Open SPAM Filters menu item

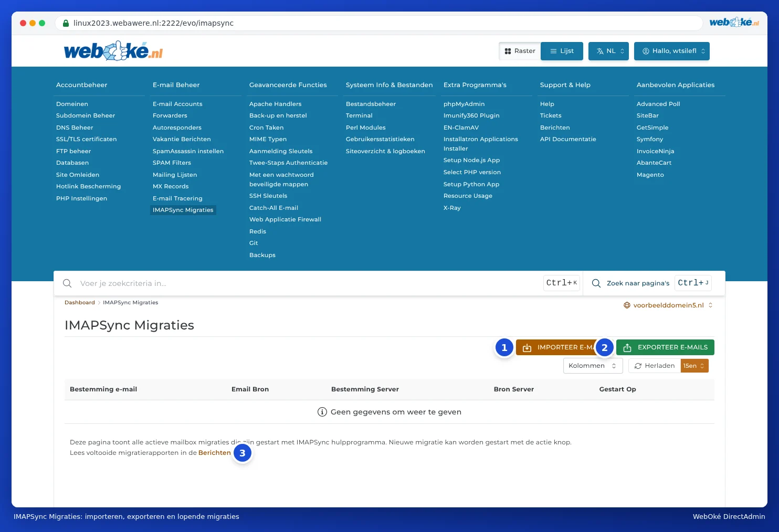172,163
